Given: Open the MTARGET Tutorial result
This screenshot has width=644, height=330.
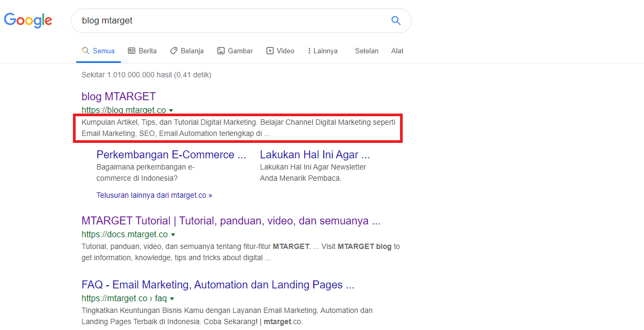Looking at the screenshot, I should [x=231, y=220].
